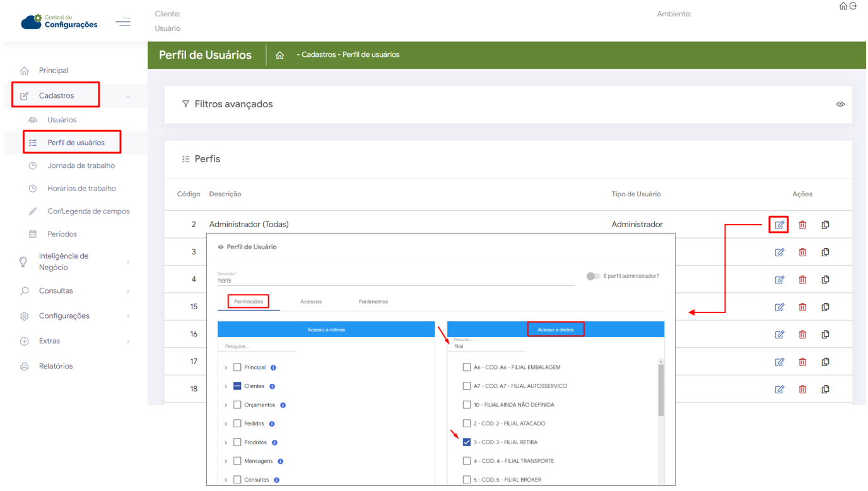Expand the Produtos tree node chevron
This screenshot has width=868, height=491.
point(226,442)
